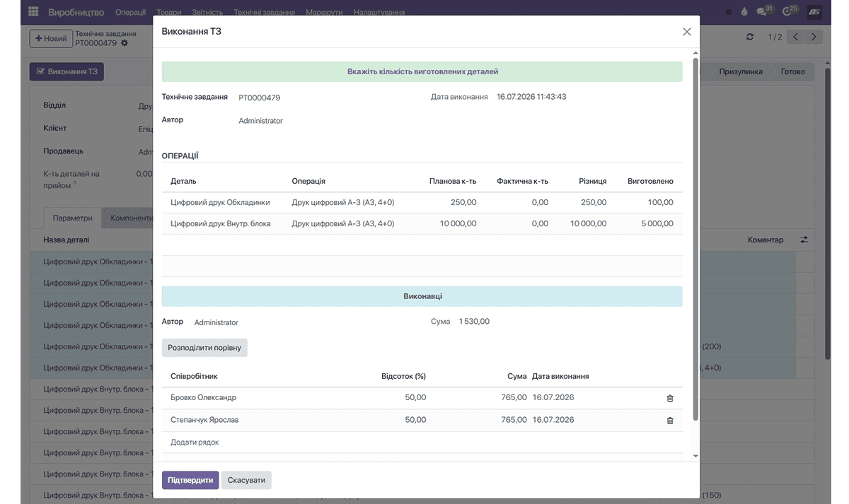849x504 pixels.
Task: Click the dialog scrollbar down arrow
Action: point(695,457)
